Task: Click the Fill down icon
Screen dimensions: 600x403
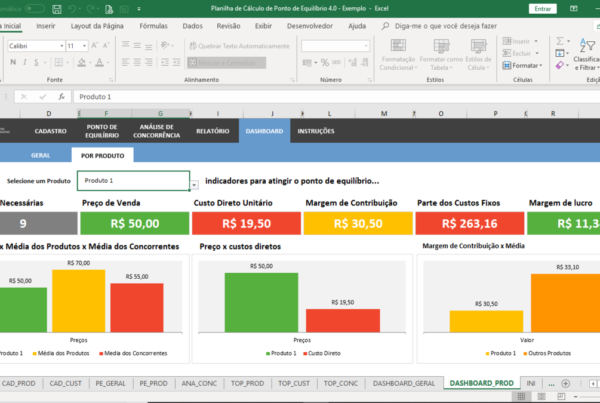Action: [560, 53]
